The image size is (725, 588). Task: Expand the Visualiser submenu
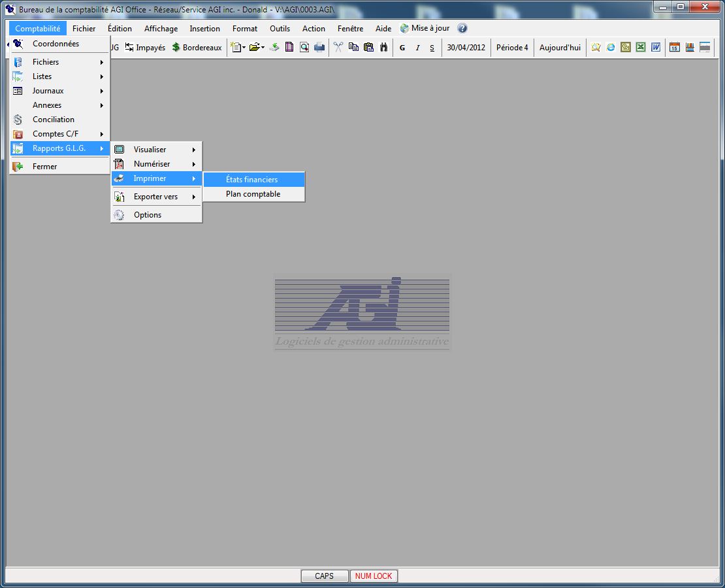tap(156, 150)
